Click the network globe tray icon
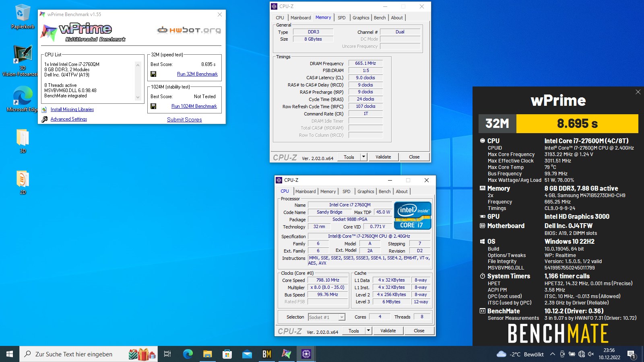This screenshot has width=644, height=362. click(581, 354)
